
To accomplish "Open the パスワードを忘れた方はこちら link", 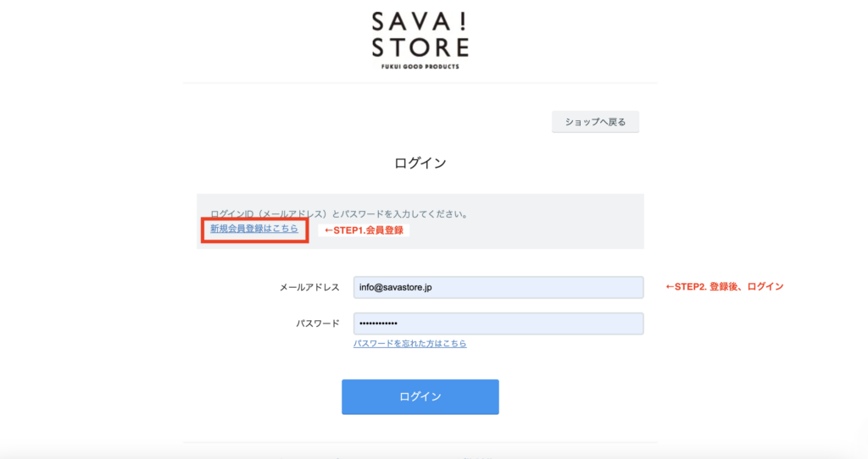I will tap(409, 344).
